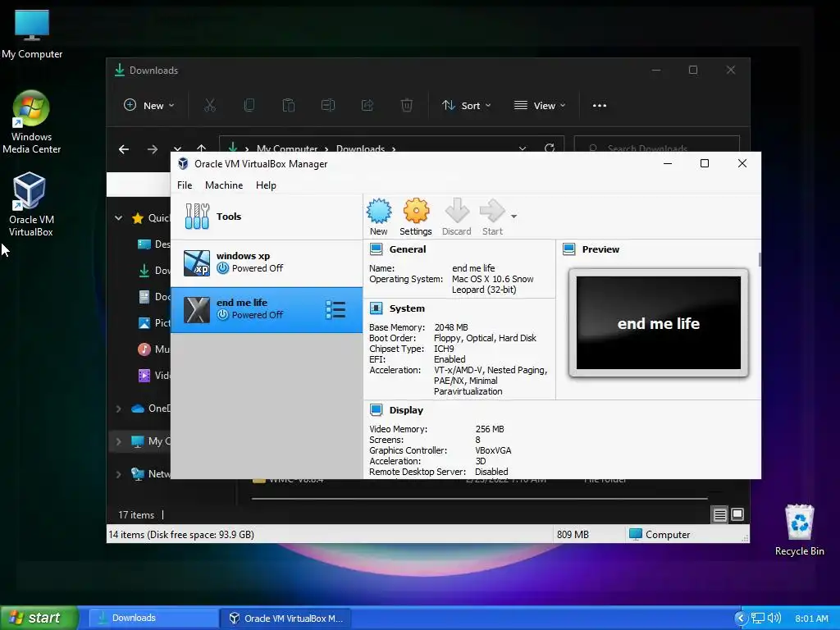This screenshot has height=630, width=840.
Task: Open the Machine menu in VirtualBox
Action: (224, 185)
